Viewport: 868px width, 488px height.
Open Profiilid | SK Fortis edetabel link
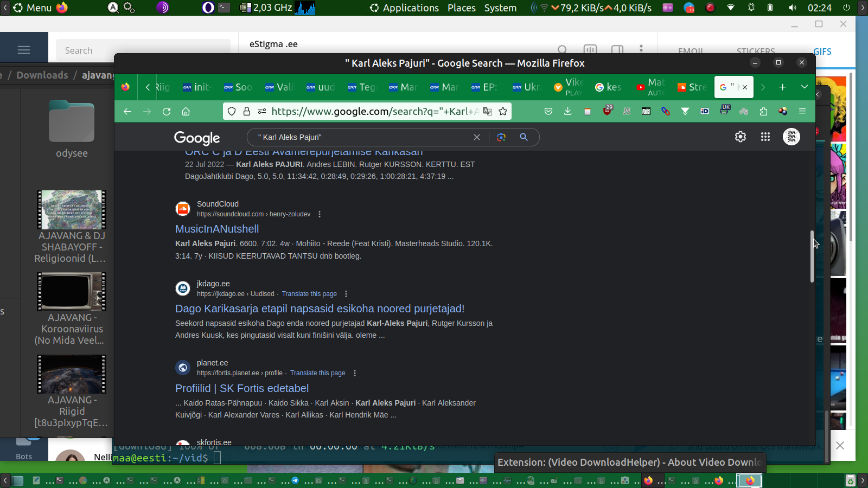pyautogui.click(x=242, y=388)
